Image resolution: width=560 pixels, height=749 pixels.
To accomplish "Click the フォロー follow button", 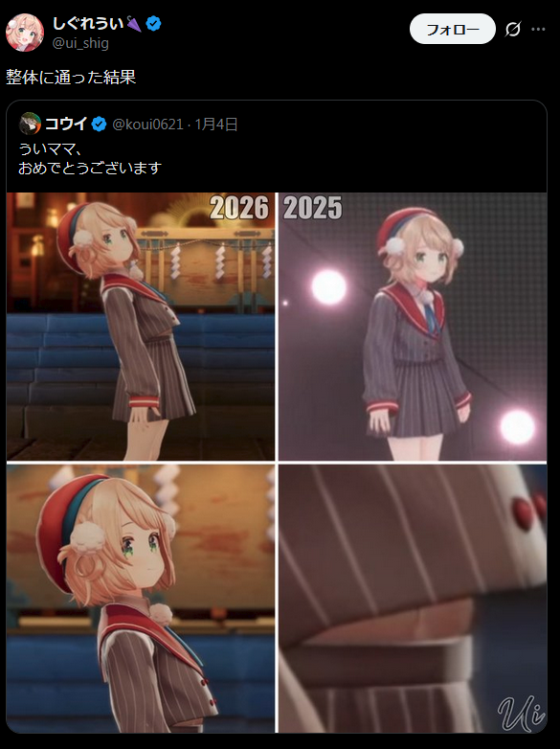I will (452, 29).
